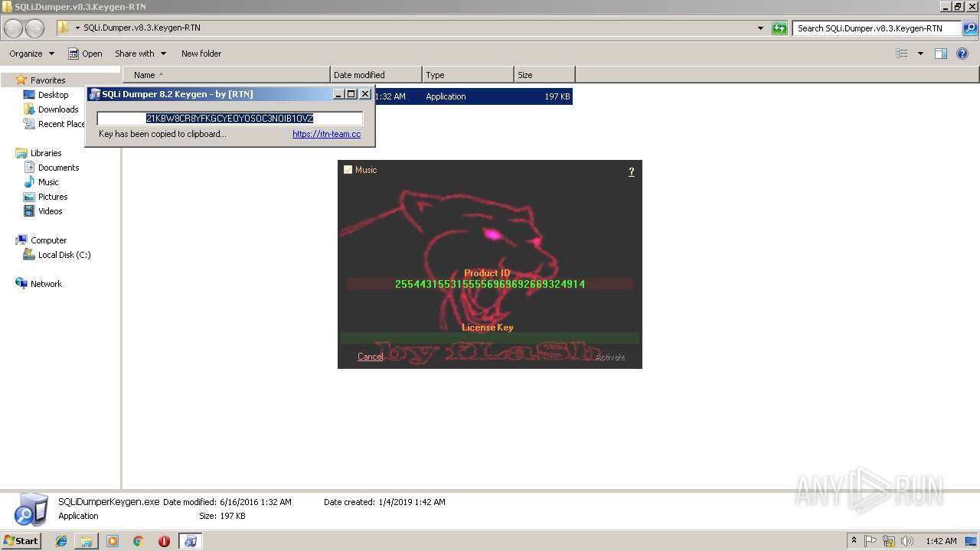The height and width of the screenshot is (551, 980).
Task: Sort by Date modified column
Action: click(x=376, y=75)
